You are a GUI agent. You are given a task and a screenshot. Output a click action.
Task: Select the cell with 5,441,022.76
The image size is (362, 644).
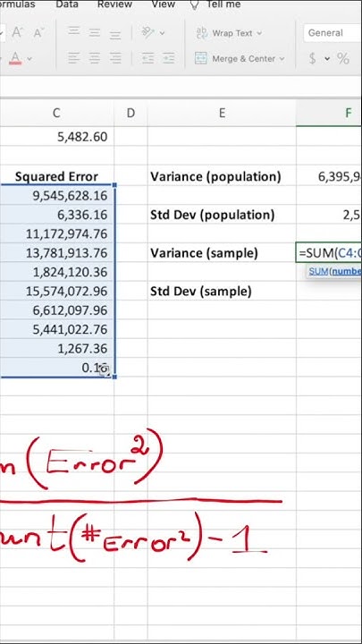click(x=56, y=329)
